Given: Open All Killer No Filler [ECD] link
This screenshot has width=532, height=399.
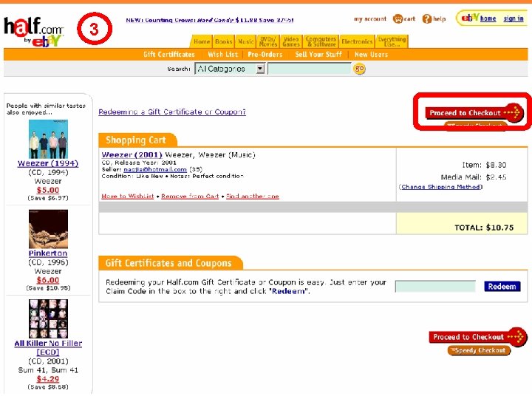Looking at the screenshot, I should (48, 347).
